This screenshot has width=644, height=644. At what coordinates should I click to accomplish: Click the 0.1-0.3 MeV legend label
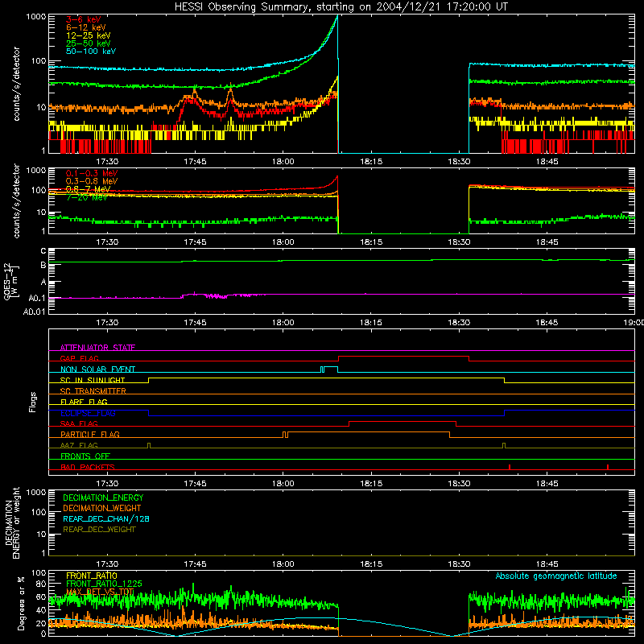point(92,173)
